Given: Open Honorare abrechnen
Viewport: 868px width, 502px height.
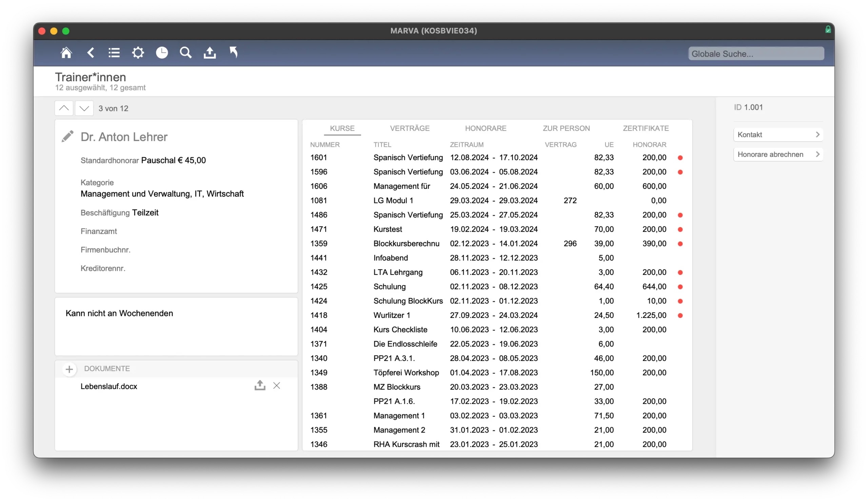Looking at the screenshot, I should [778, 154].
